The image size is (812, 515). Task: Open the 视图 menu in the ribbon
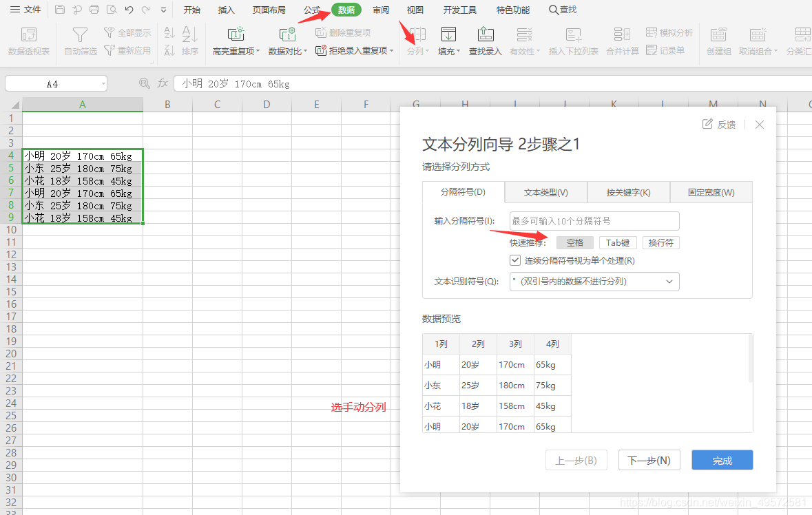pyautogui.click(x=414, y=10)
